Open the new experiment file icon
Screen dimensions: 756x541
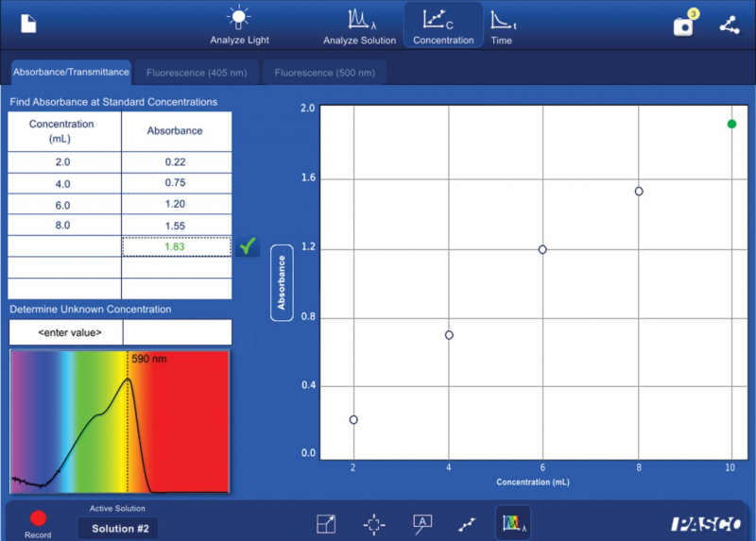28,25
